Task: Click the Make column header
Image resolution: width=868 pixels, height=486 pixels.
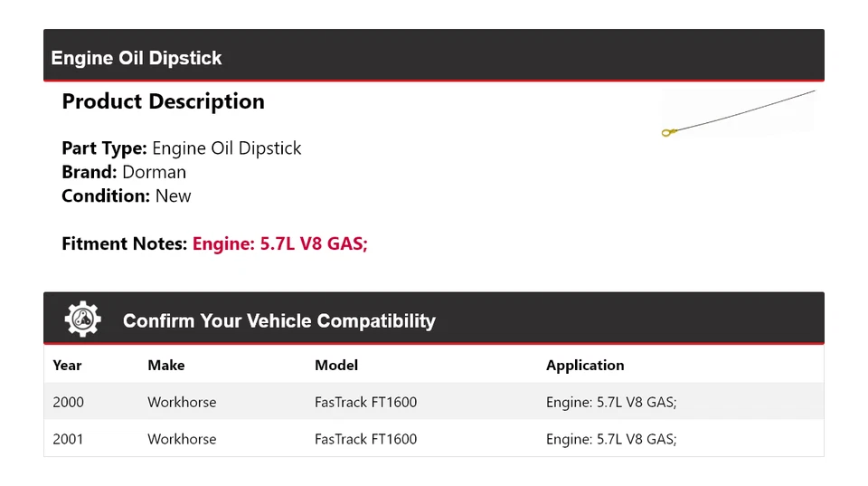Action: (165, 366)
